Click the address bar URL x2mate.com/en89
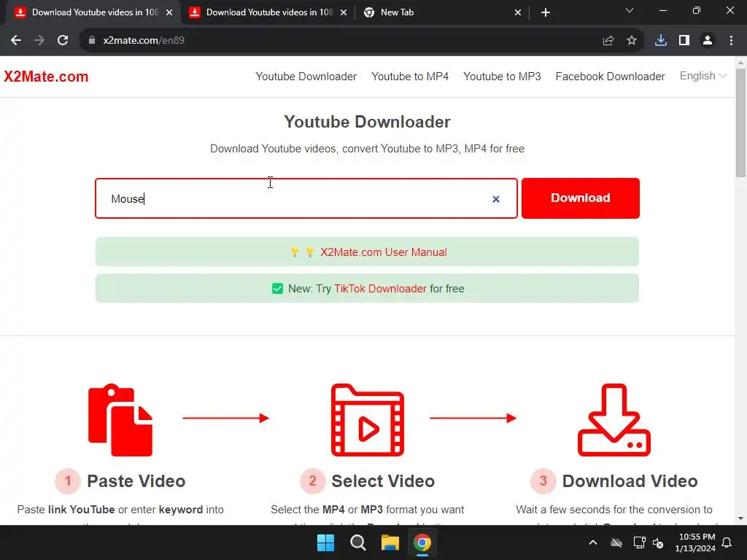 coord(144,41)
